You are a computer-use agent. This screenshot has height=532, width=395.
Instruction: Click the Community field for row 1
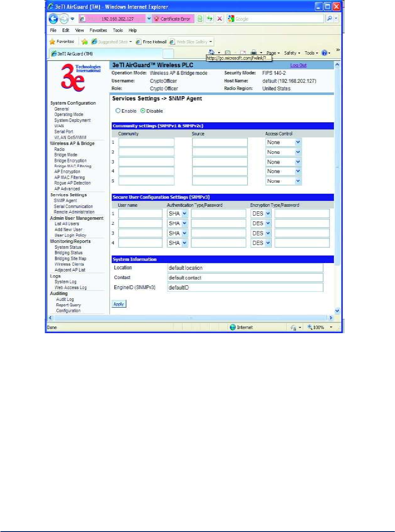coord(146,142)
